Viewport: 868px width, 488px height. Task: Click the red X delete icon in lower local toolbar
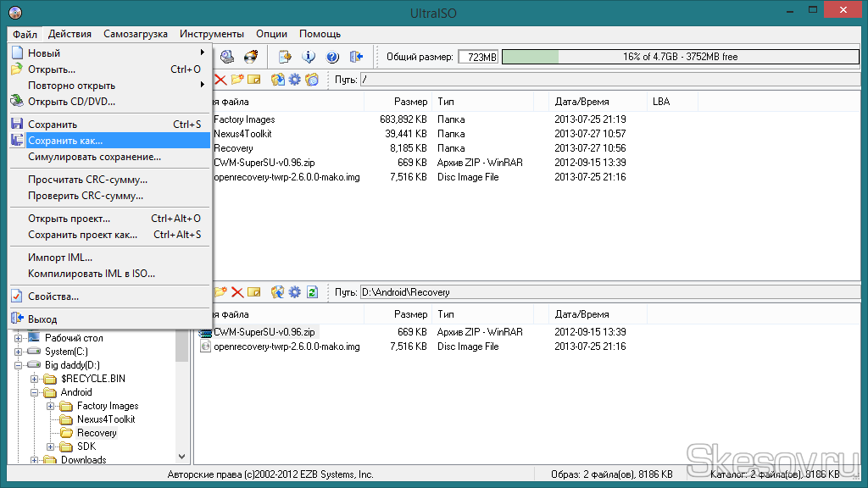pyautogui.click(x=237, y=292)
